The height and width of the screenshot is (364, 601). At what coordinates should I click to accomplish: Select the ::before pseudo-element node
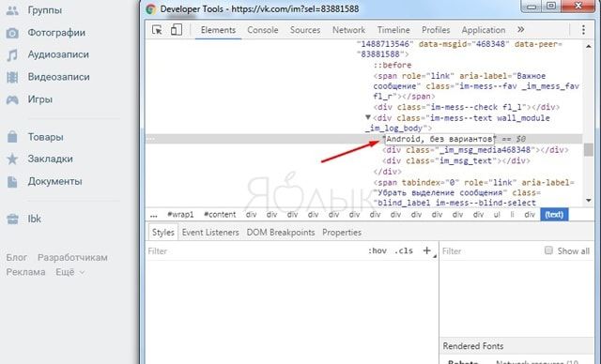(393, 65)
